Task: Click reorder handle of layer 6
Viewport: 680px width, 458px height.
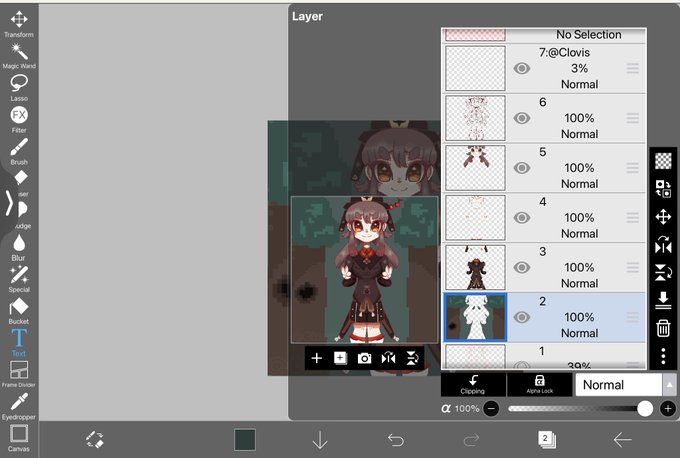Action: (633, 118)
